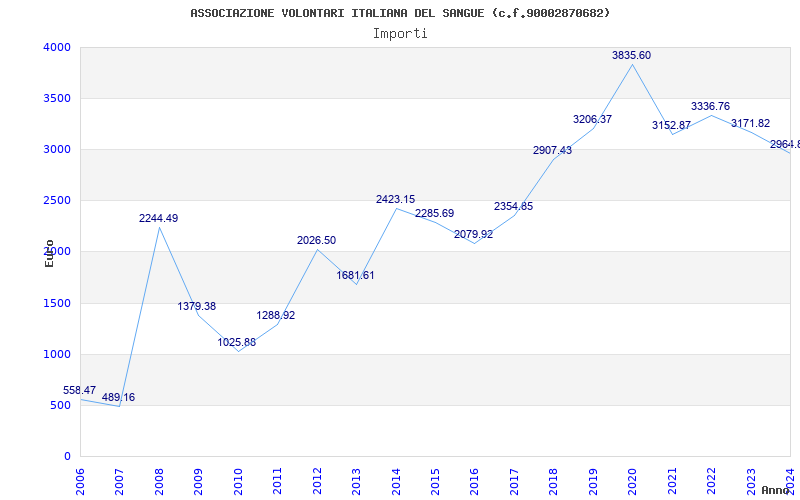The height and width of the screenshot is (500, 800).
Task: Select the data label 558.47
Action: 80,390
